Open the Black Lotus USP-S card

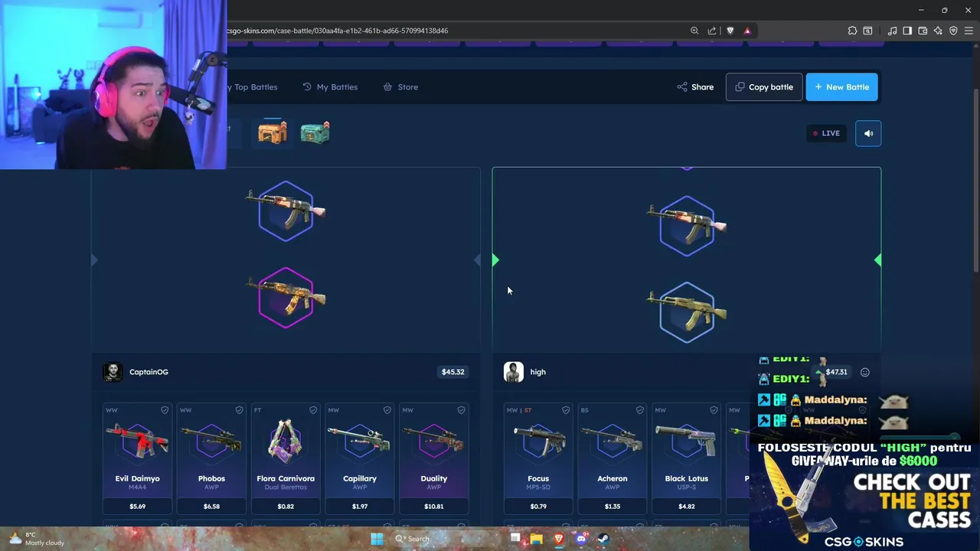687,458
